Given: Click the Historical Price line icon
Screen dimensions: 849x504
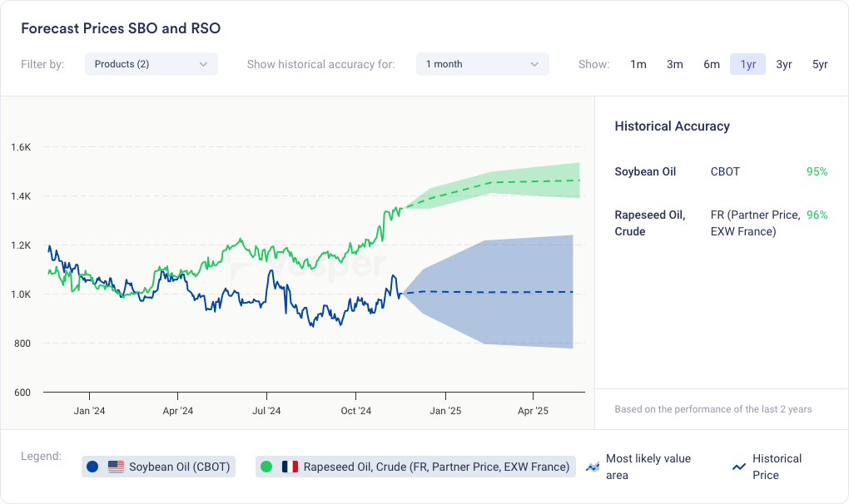Looking at the screenshot, I should [738, 467].
